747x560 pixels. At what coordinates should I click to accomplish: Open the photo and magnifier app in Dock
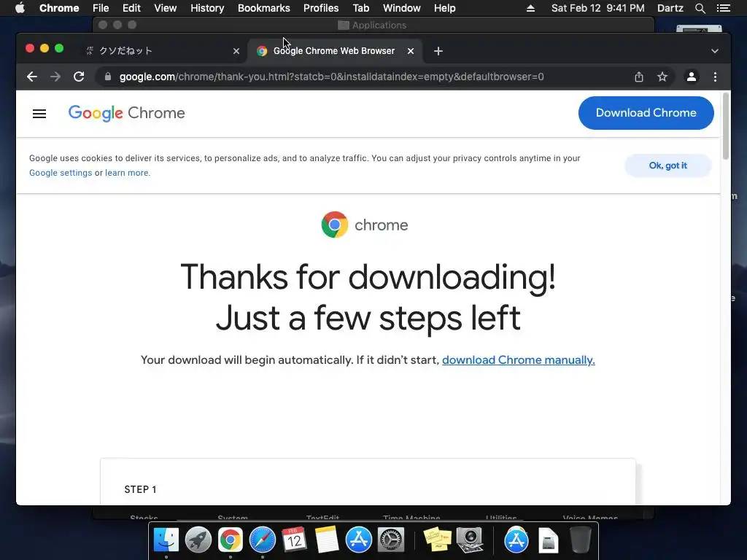[x=470, y=540]
